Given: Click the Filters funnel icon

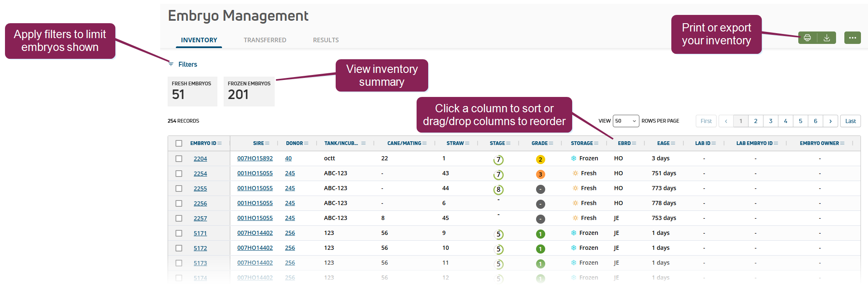Looking at the screenshot, I should pyautogui.click(x=171, y=64).
